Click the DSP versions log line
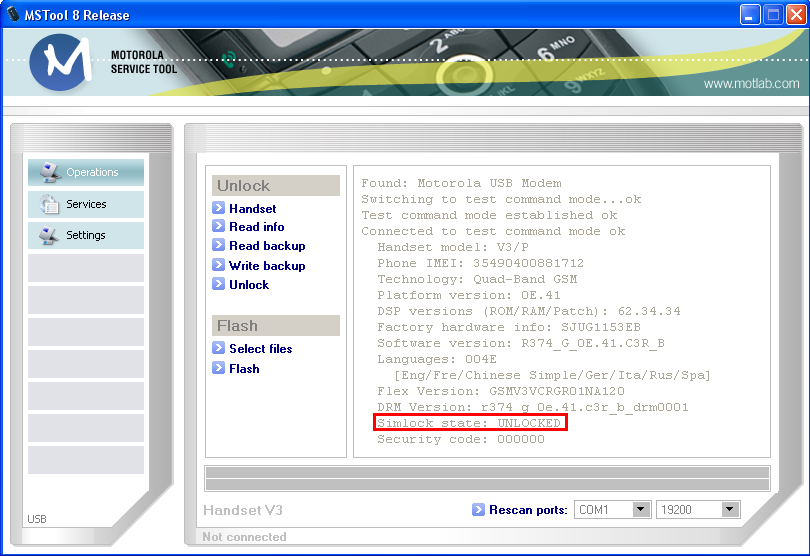This screenshot has height=556, width=810. [x=528, y=311]
